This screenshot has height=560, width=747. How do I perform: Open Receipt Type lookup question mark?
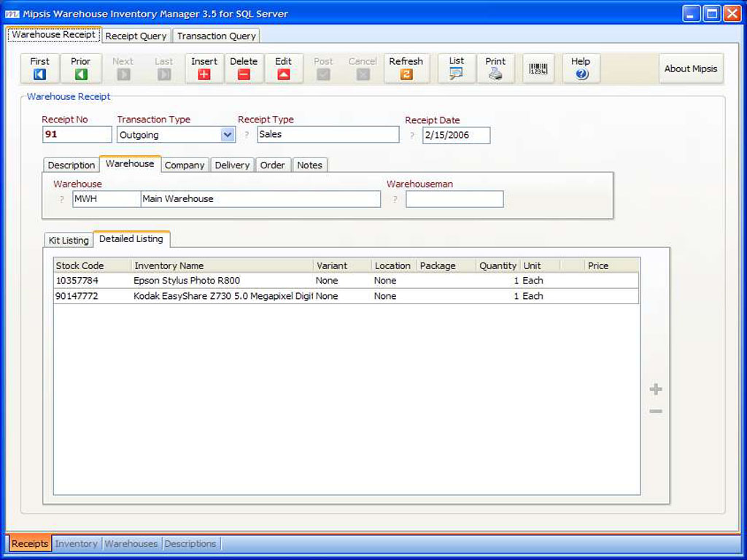click(247, 135)
